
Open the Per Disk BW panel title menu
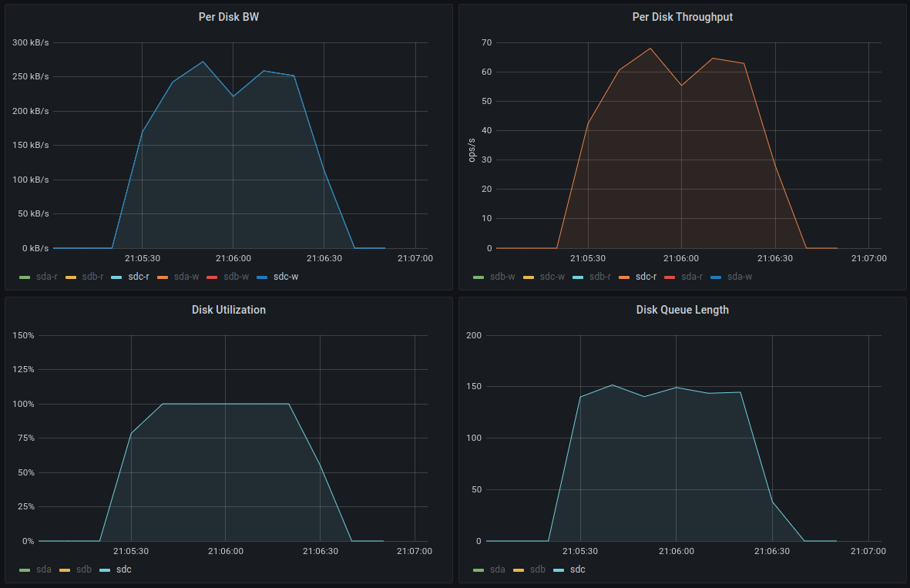228,17
